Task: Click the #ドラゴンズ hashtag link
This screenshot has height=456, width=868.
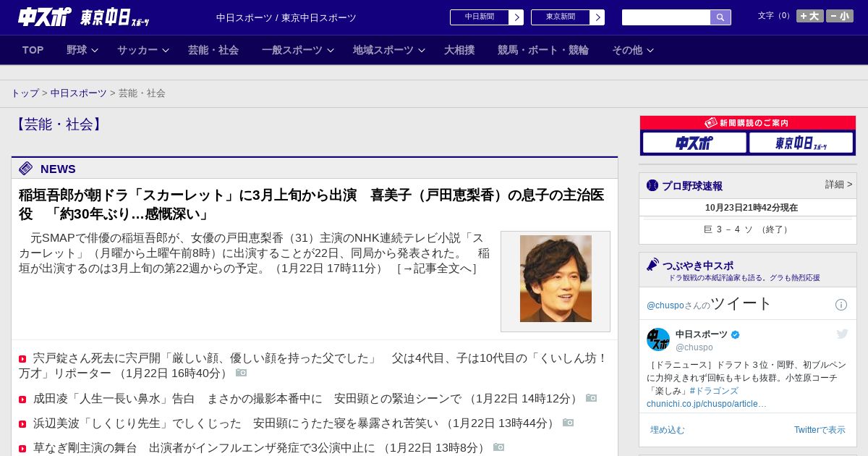Action: pos(714,391)
